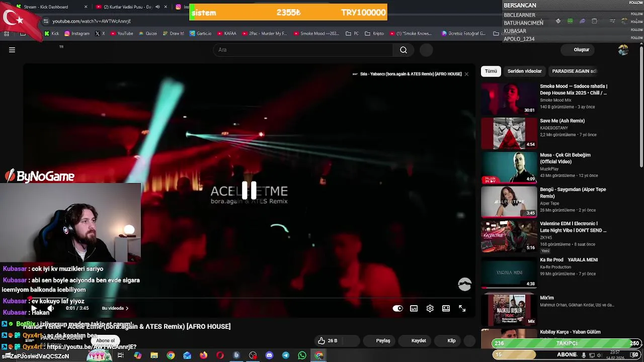Open Task View from the taskbar
Image resolution: width=644 pixels, height=362 pixels.
tap(121, 355)
